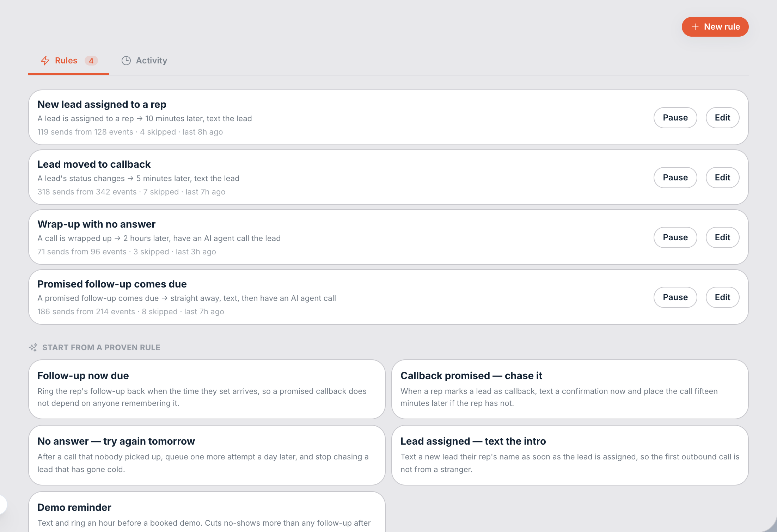The image size is (777, 532).
Task: Edit the Lead moved to callback rule
Action: (x=722, y=178)
